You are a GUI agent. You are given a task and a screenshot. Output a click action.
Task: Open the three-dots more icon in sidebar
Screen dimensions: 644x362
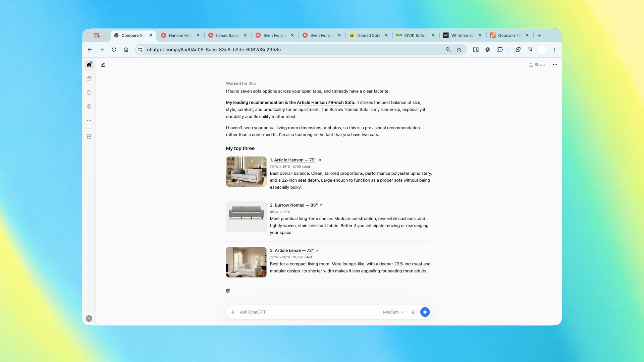89,120
